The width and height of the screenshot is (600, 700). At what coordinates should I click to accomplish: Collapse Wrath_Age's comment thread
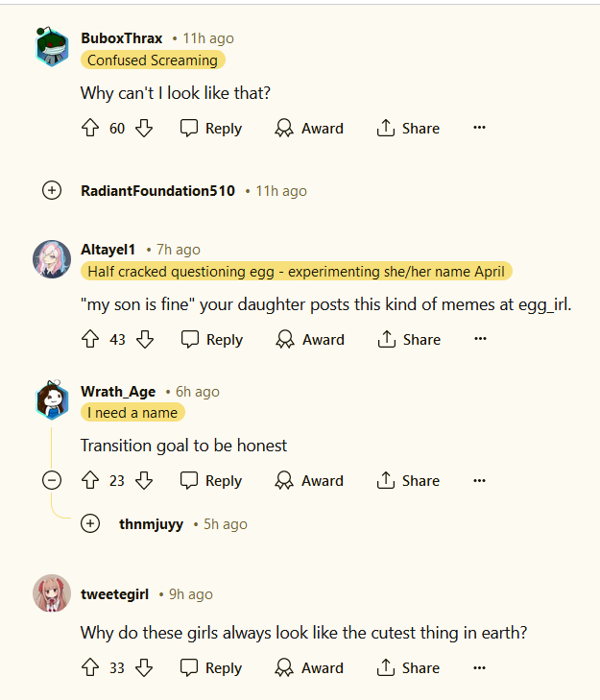[52, 481]
